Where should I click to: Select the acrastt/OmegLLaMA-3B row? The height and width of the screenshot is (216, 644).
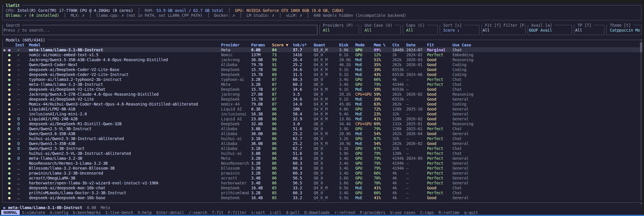(321, 178)
